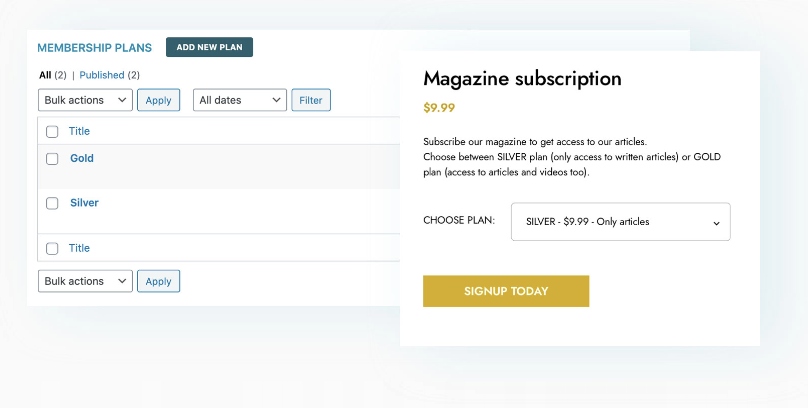The height and width of the screenshot is (408, 808).
Task: Click the bottom Title column header
Action: click(x=79, y=248)
